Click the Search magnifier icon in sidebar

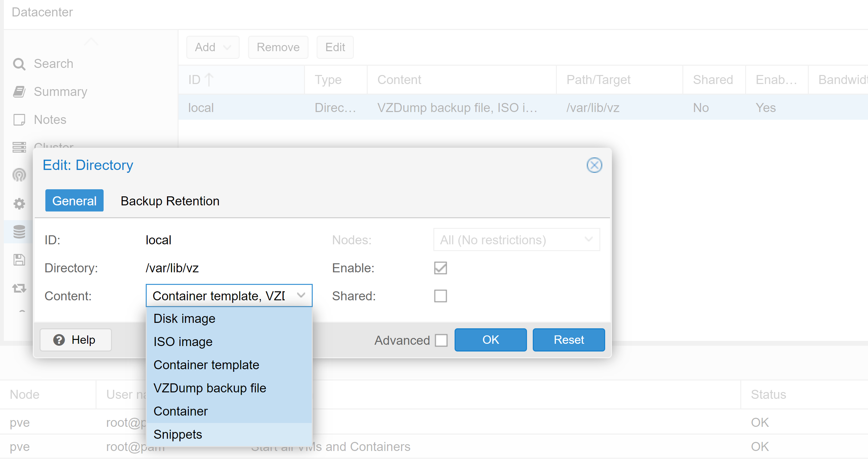(x=19, y=64)
